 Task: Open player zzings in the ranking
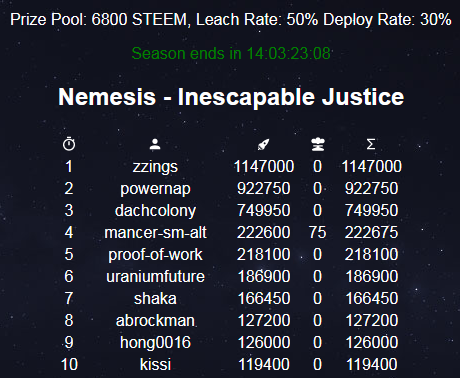[x=155, y=167]
